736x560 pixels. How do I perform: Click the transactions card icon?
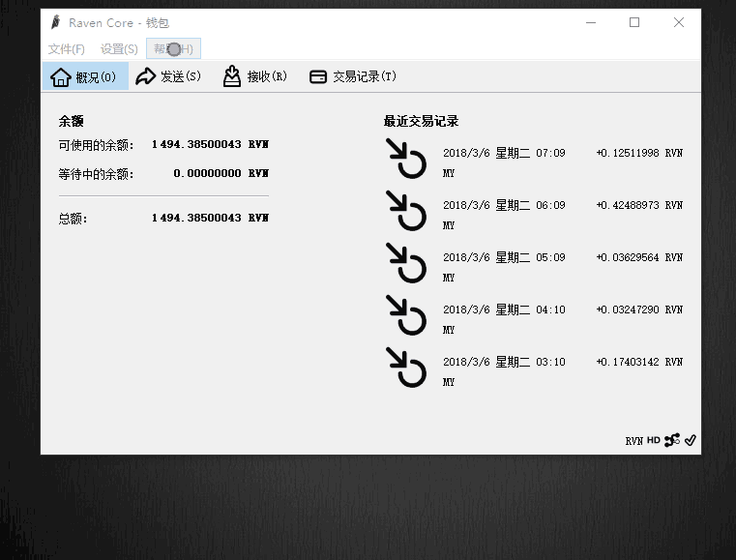[318, 76]
